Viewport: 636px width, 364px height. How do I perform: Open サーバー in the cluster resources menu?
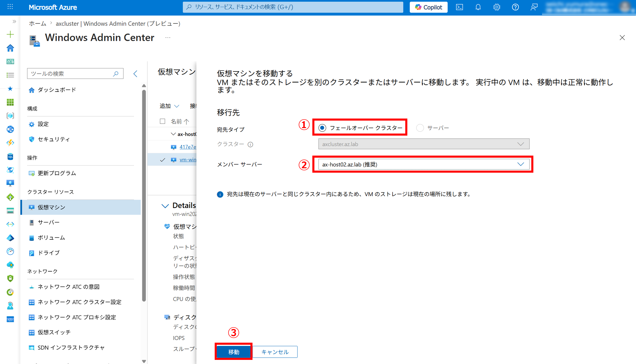pyautogui.click(x=49, y=223)
